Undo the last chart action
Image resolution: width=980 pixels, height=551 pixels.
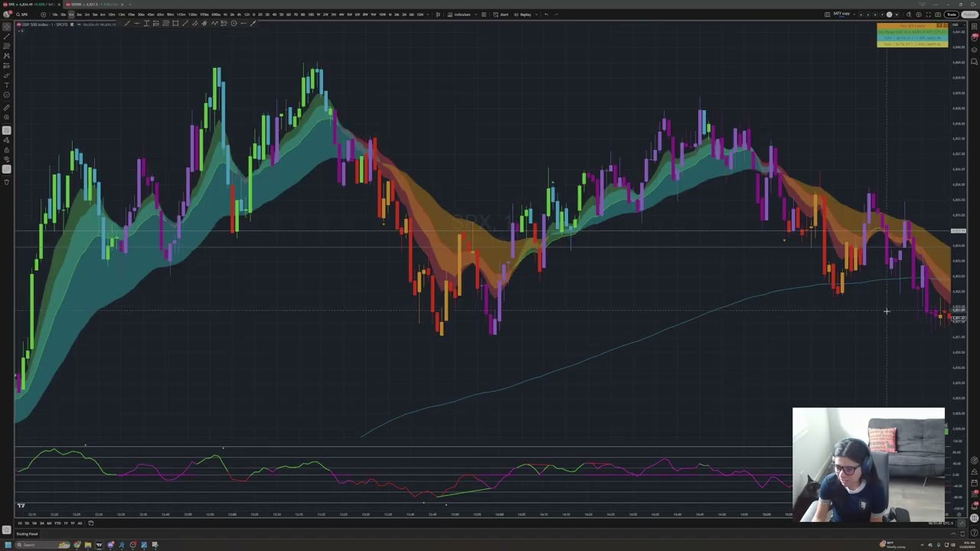(x=546, y=15)
